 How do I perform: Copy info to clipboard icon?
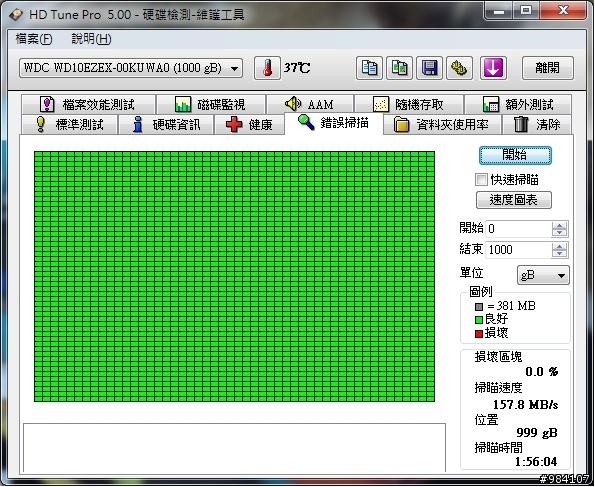pos(369,68)
